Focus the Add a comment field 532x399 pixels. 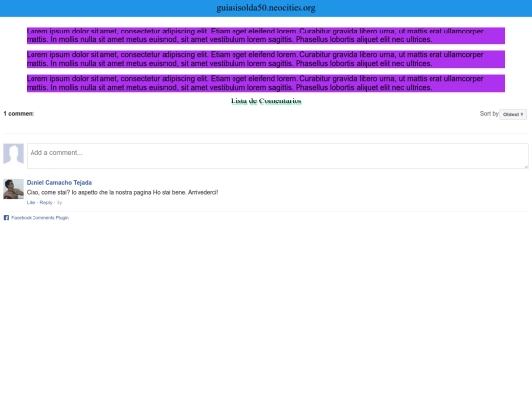(278, 156)
